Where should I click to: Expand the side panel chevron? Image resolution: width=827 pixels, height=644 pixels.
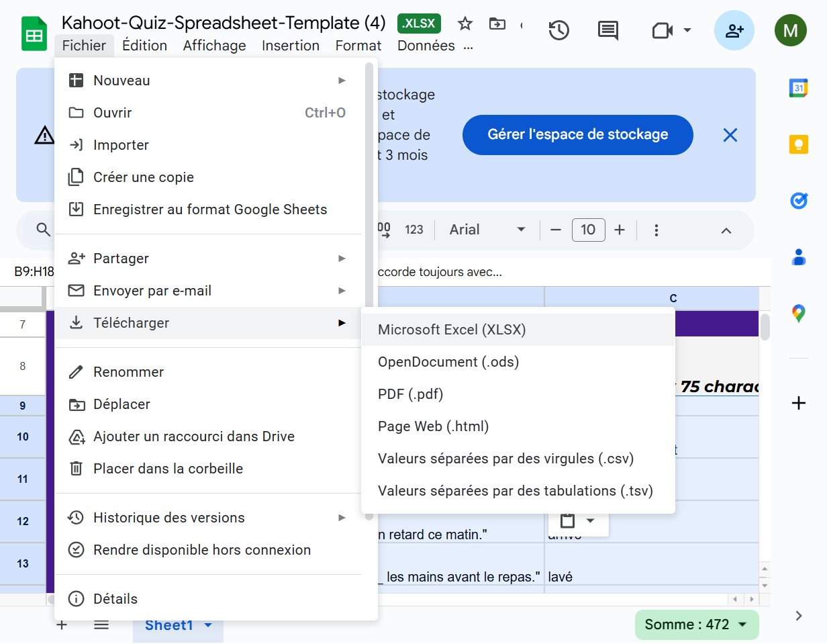click(x=798, y=616)
